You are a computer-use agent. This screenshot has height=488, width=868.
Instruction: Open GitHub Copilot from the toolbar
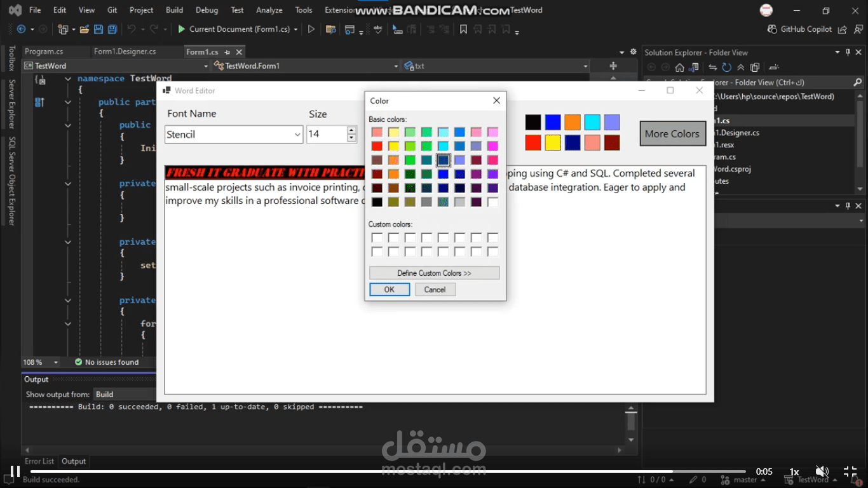click(x=800, y=29)
